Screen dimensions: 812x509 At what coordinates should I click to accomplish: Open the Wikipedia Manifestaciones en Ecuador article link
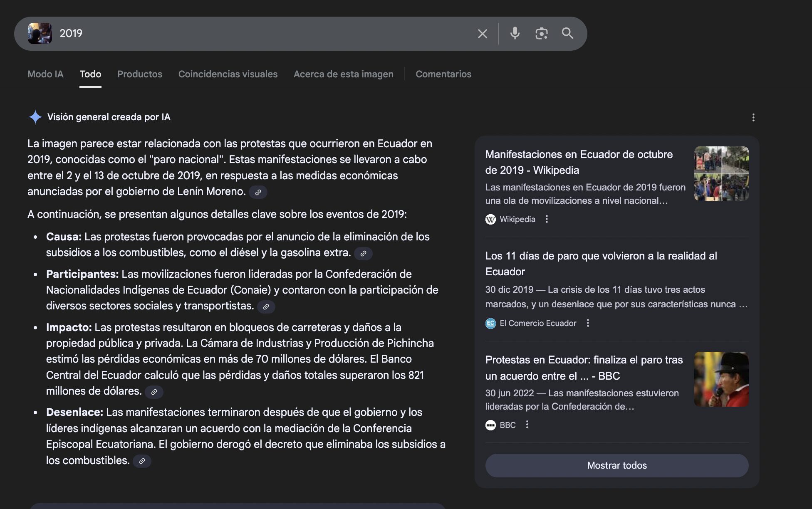click(x=578, y=162)
